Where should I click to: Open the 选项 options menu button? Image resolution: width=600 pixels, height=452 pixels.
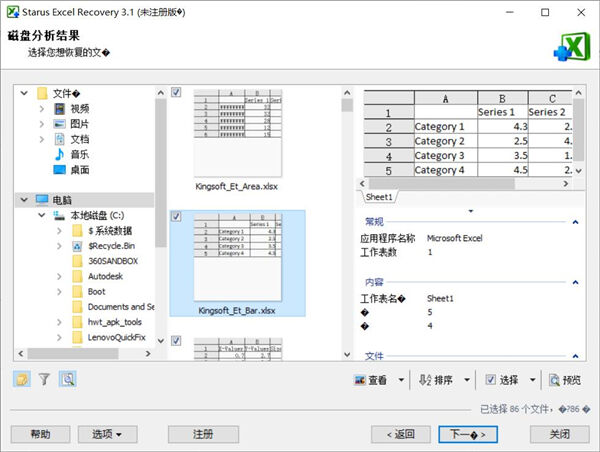click(x=108, y=434)
